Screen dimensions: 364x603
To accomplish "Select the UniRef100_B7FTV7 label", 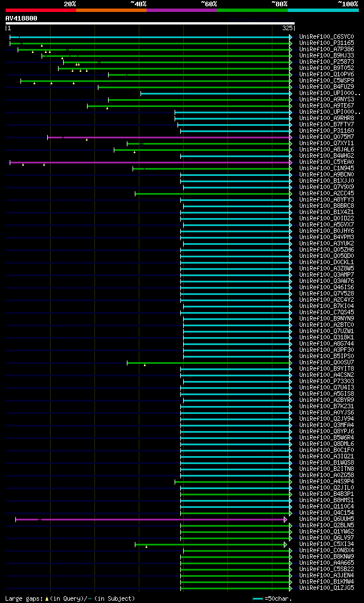I will 327,124.
